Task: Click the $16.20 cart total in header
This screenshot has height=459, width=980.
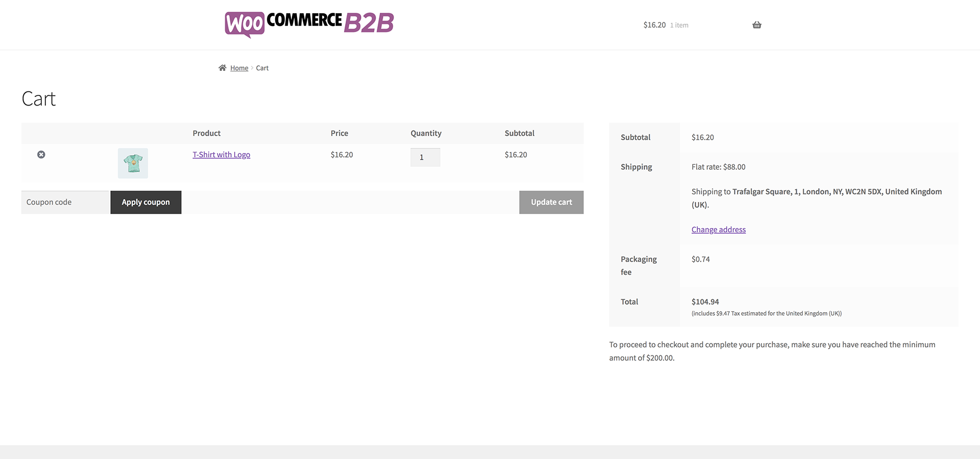Action: [654, 25]
